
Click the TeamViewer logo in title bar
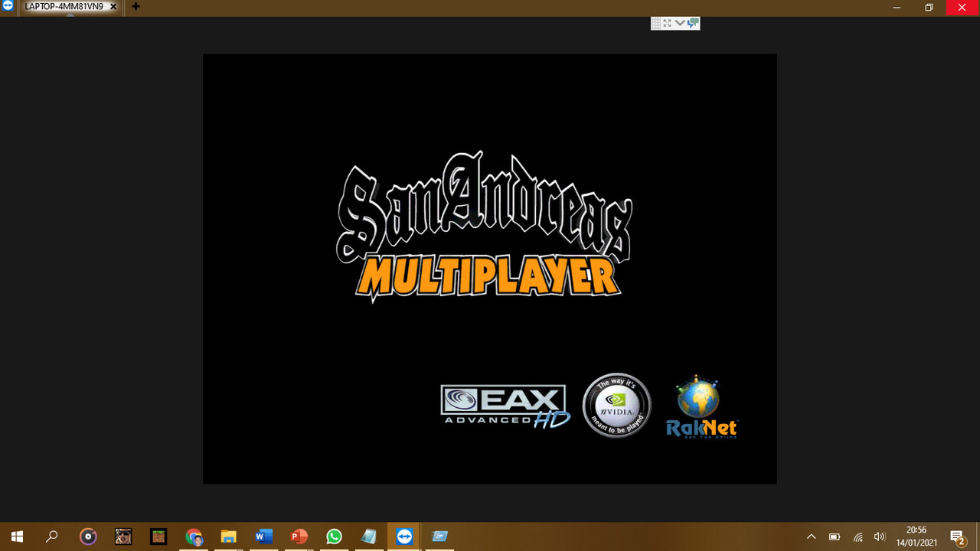pyautogui.click(x=8, y=6)
